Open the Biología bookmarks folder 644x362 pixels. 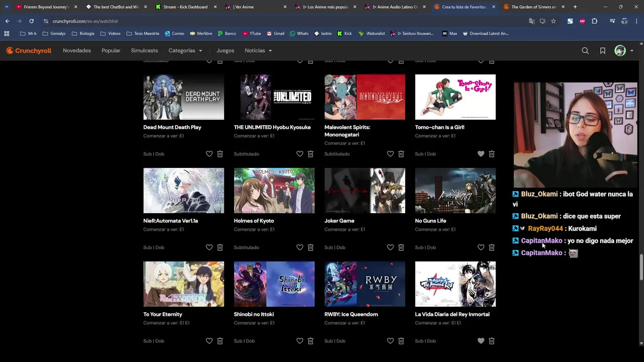pyautogui.click(x=83, y=33)
